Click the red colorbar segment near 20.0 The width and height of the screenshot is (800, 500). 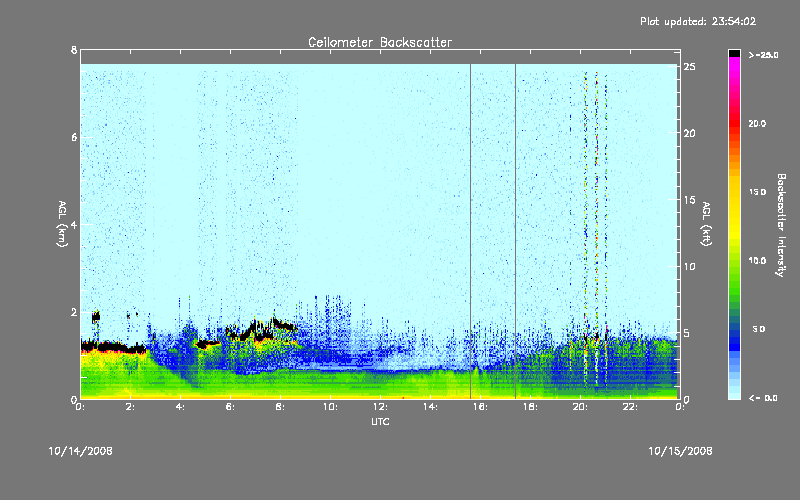[x=734, y=124]
